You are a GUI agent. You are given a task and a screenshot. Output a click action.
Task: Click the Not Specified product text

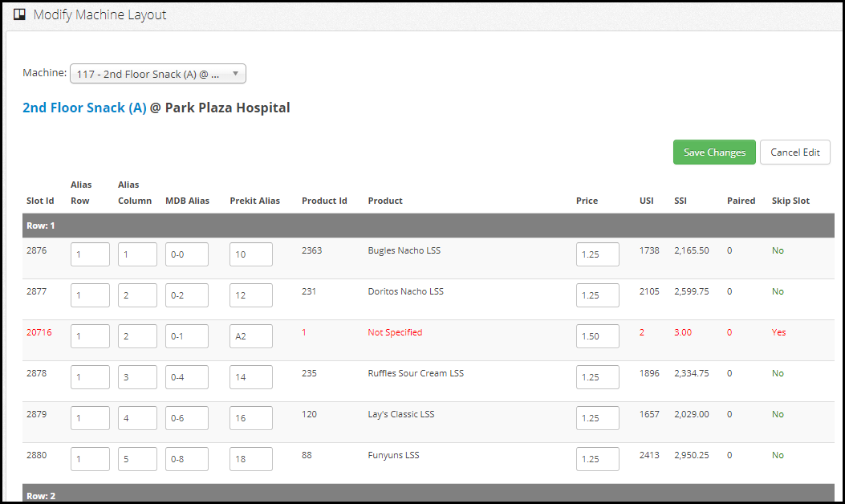(x=395, y=332)
